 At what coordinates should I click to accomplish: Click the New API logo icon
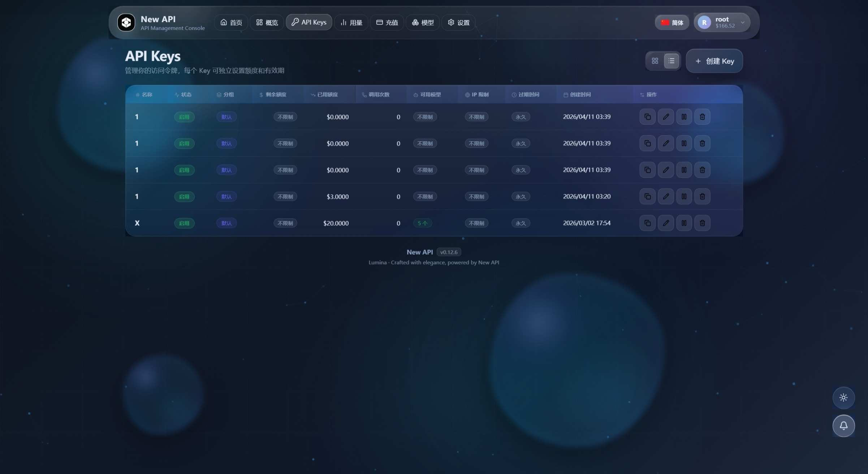click(126, 22)
